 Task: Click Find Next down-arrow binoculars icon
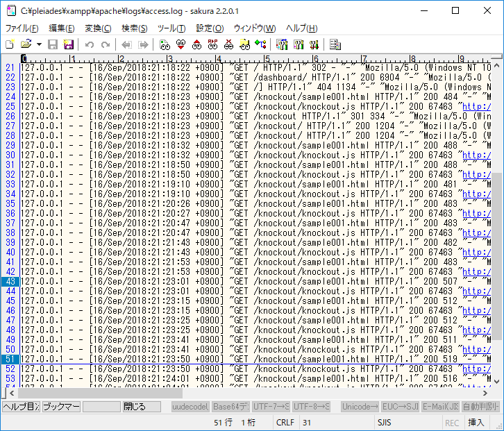180,44
